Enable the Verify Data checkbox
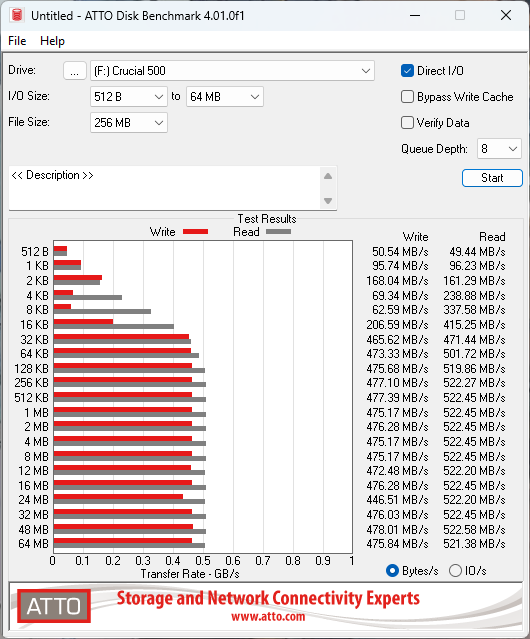 tap(407, 123)
